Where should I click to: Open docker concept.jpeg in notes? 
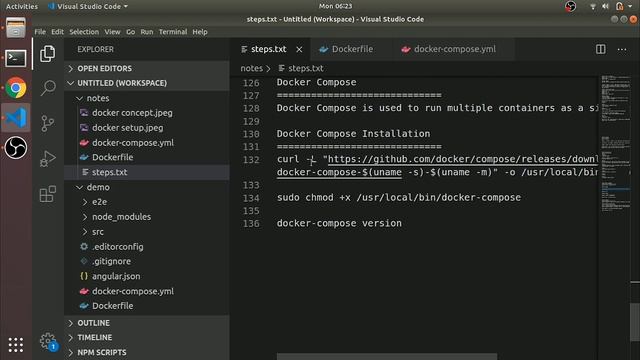click(132, 113)
